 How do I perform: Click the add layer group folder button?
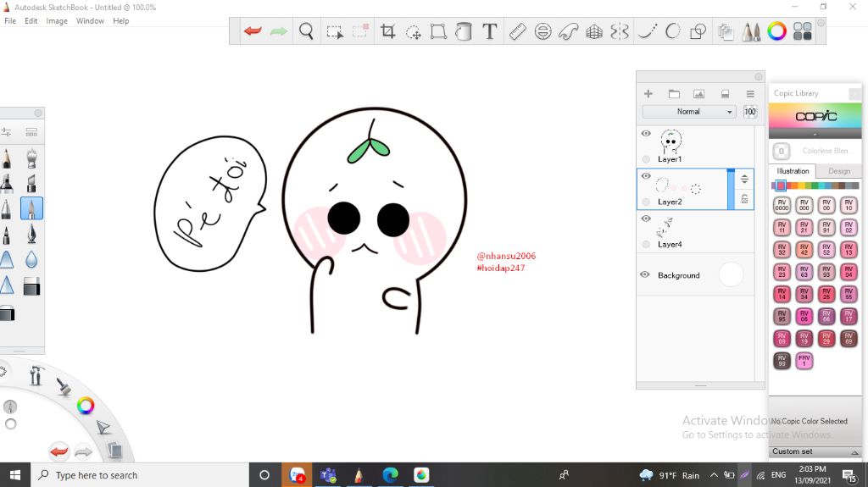tap(674, 94)
